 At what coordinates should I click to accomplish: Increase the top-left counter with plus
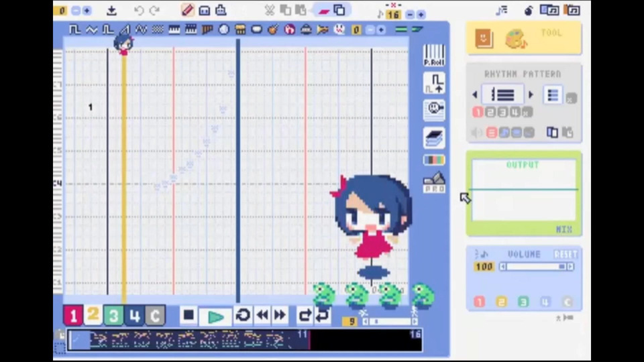pyautogui.click(x=87, y=11)
